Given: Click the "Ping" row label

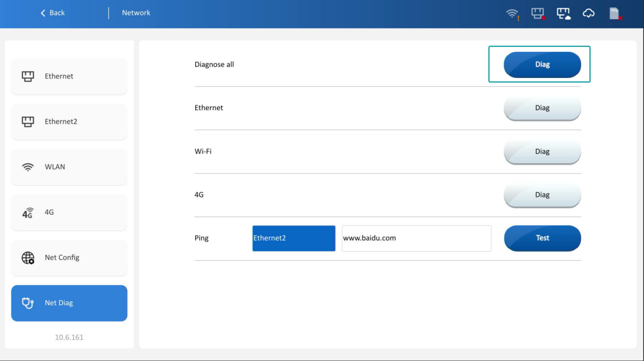Looking at the screenshot, I should [202, 238].
